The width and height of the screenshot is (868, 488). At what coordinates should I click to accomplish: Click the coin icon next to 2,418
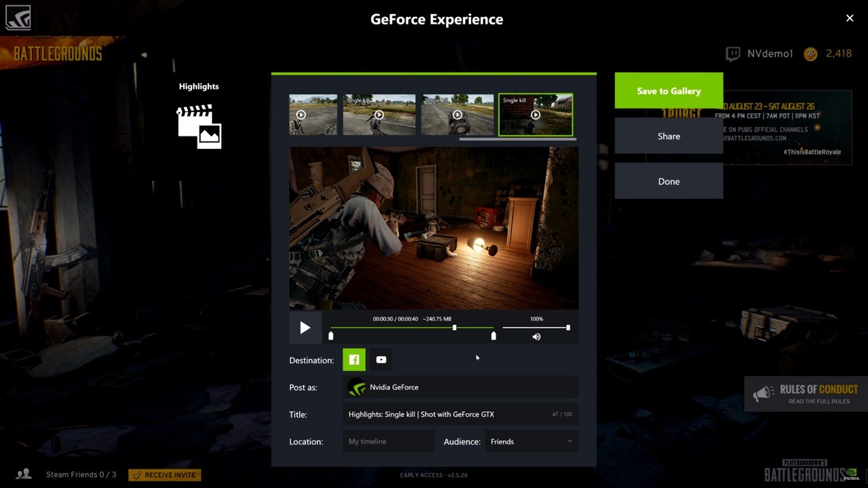pos(810,53)
